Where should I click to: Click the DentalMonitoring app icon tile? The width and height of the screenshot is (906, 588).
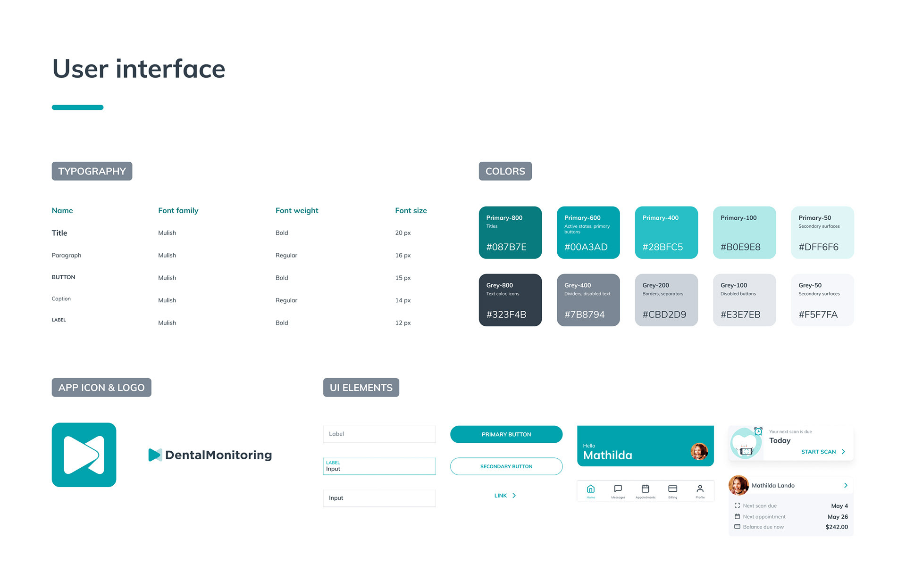click(84, 455)
